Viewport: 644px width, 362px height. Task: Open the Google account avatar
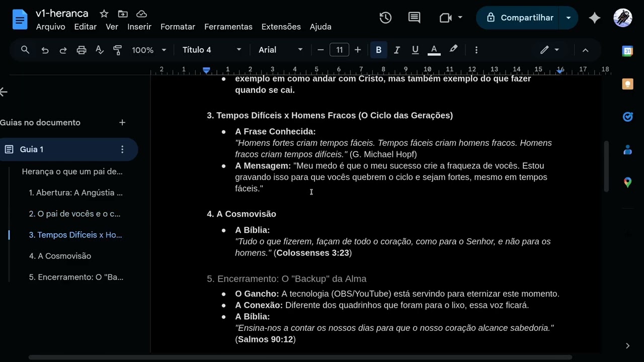click(623, 18)
